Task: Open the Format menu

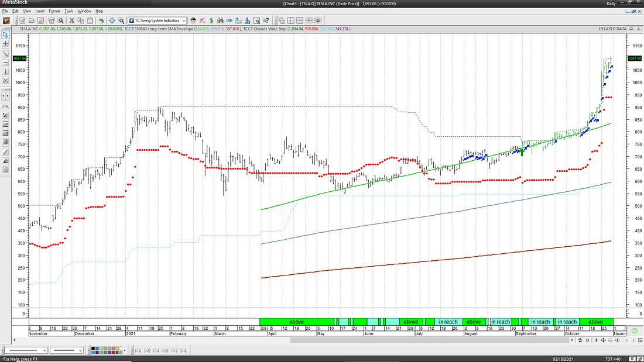Action: pos(54,11)
